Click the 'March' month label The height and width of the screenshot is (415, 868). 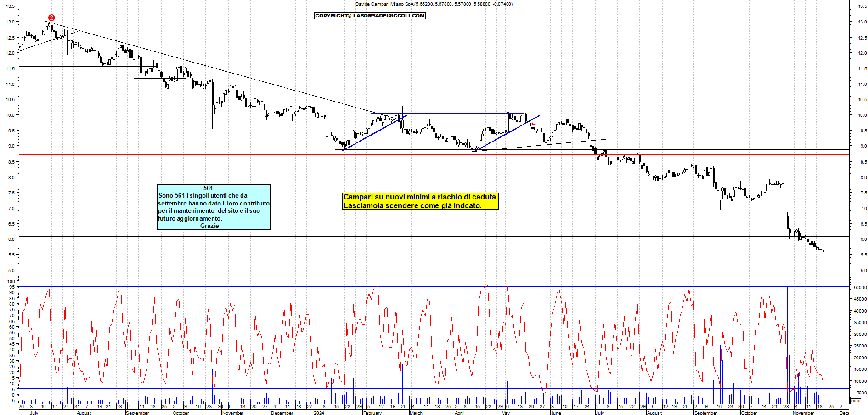[416, 413]
